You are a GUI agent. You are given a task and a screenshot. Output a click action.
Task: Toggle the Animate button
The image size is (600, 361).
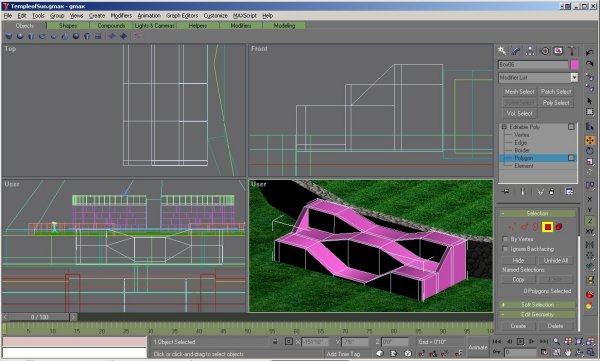click(478, 347)
